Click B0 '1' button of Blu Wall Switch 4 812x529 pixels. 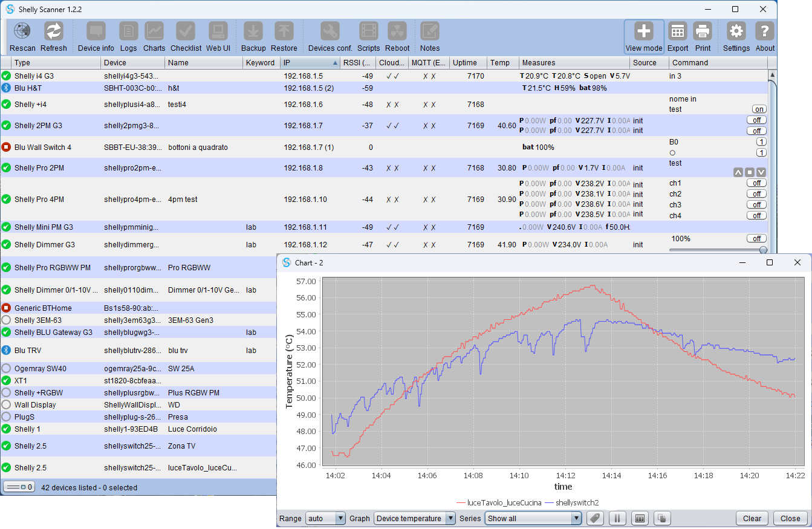(x=762, y=141)
